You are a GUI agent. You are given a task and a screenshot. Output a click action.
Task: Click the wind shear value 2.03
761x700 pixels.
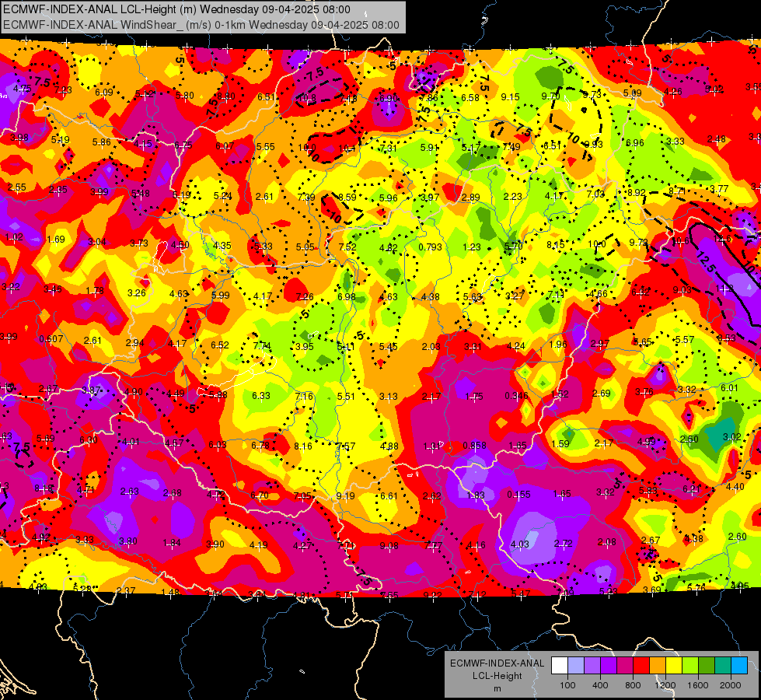click(431, 346)
